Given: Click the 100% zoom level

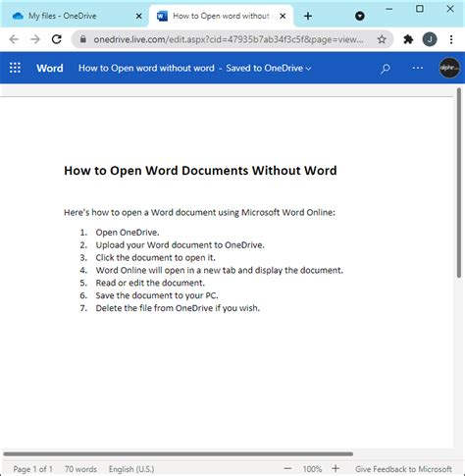Looking at the screenshot, I should point(312,469).
